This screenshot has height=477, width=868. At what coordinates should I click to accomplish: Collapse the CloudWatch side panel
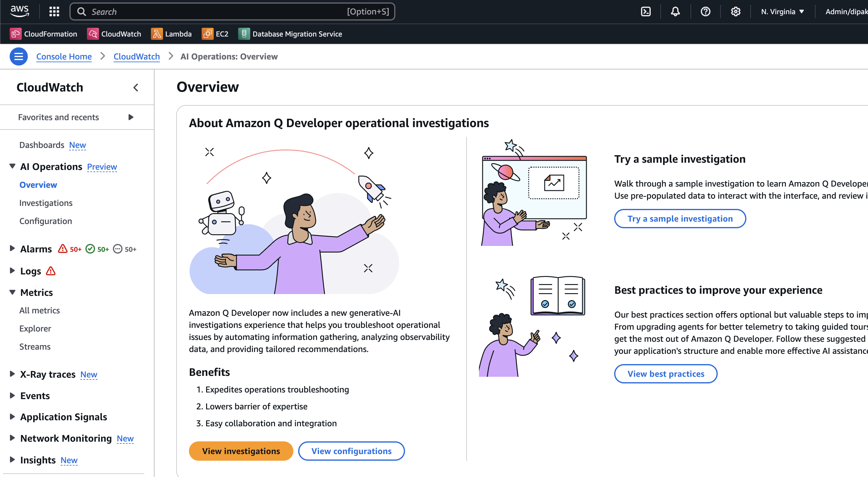tap(136, 88)
